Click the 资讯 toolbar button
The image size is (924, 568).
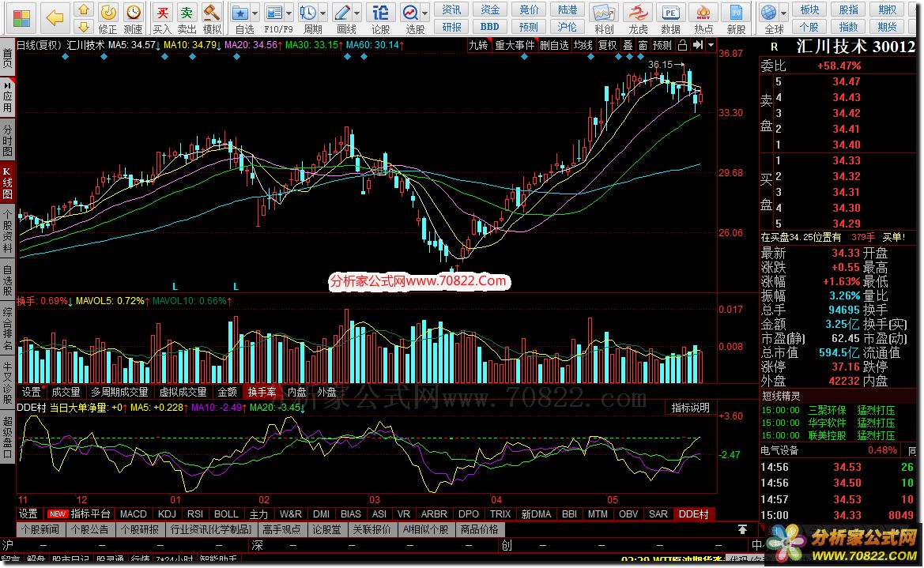(x=452, y=9)
